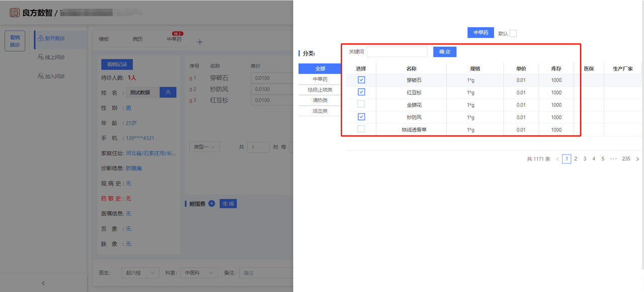Uncheck the 红豆杉 checkbox in the herb table
This screenshot has width=644, height=292.
[361, 92]
